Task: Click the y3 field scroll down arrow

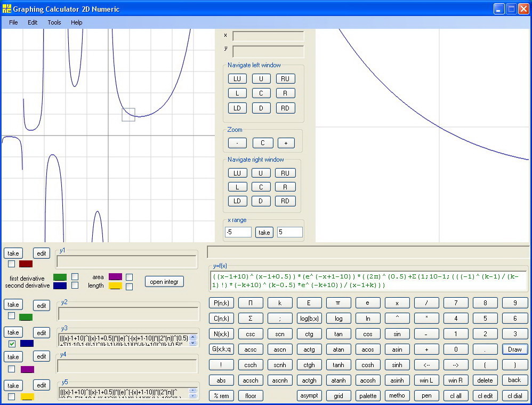Action: coord(193,343)
